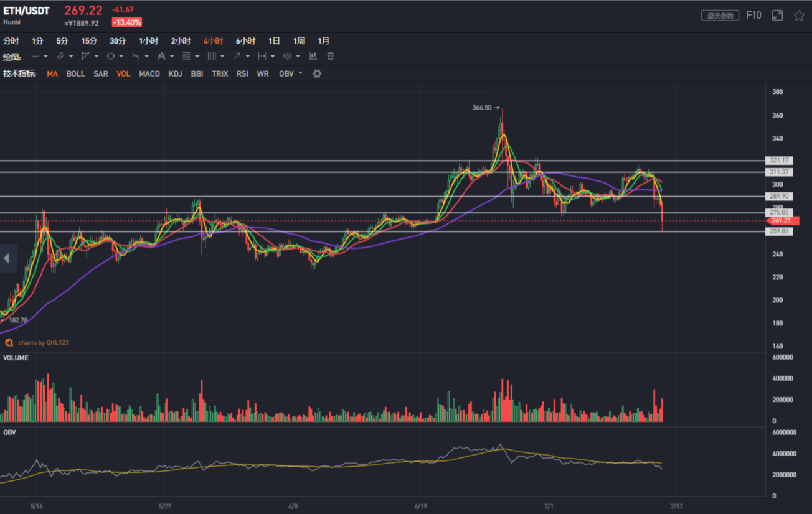Open dropdown next to arrow tool
Image resolution: width=812 pixels, height=514 pixels.
click(248, 57)
